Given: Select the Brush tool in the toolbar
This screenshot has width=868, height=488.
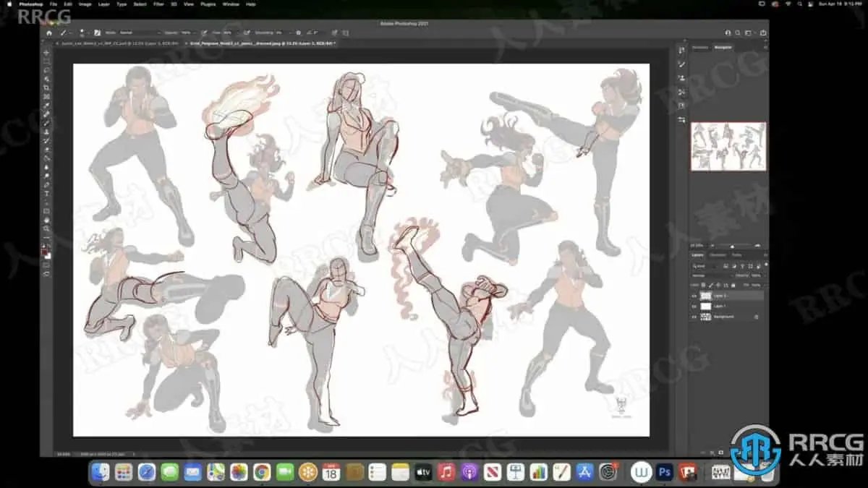Looking at the screenshot, I should [47, 123].
